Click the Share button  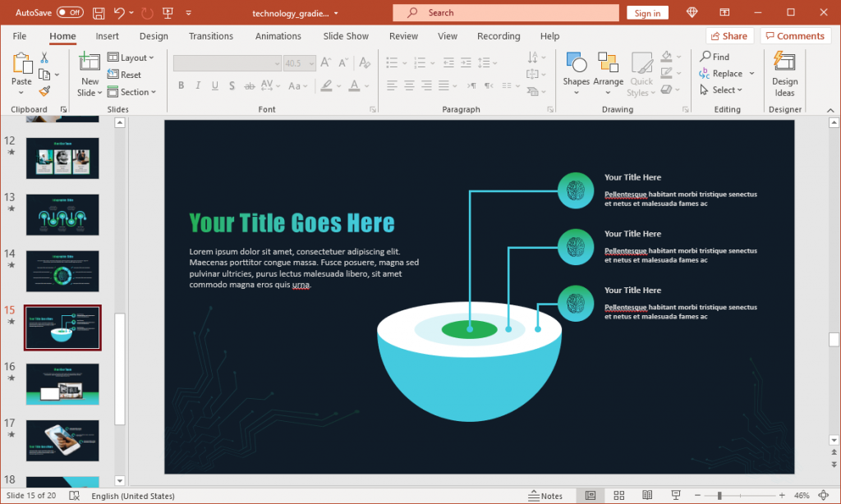729,35
